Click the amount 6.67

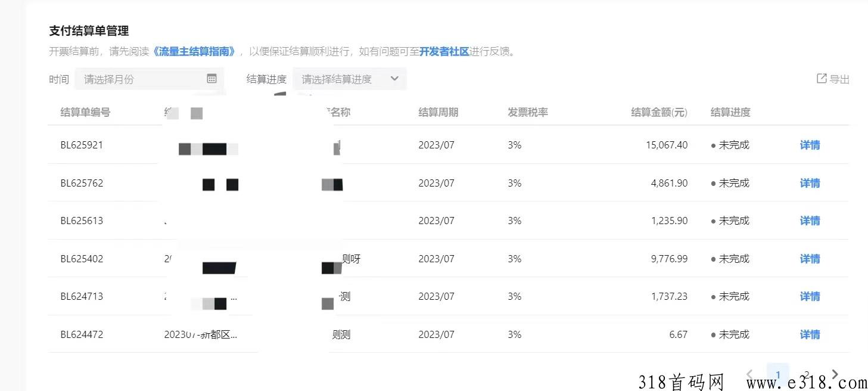(x=678, y=334)
